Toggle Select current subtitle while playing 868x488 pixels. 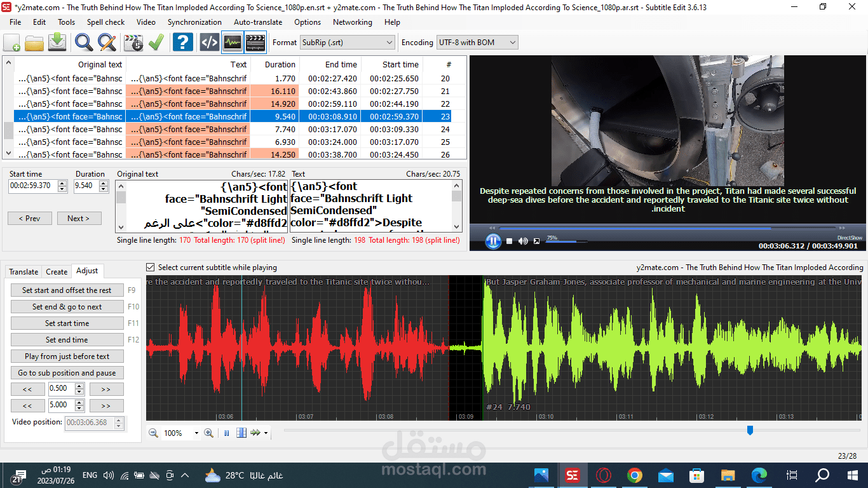pyautogui.click(x=151, y=268)
